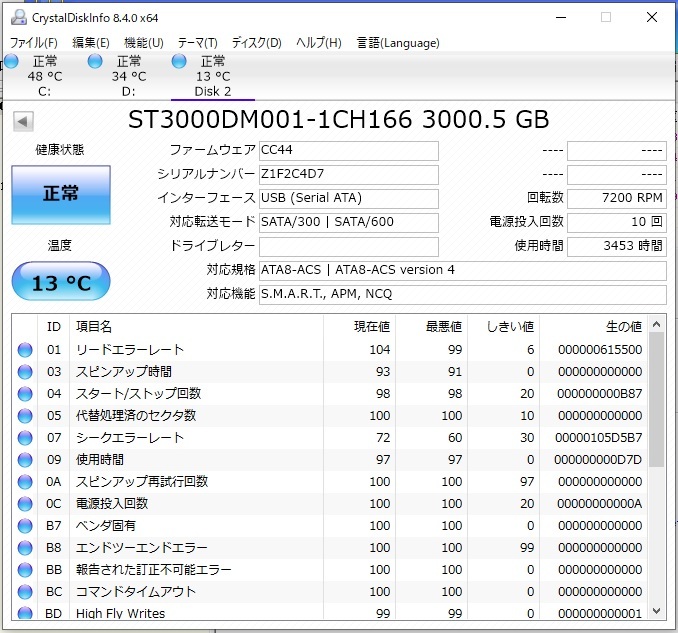Click status orb of attribute BC row
The image size is (678, 633).
(x=25, y=592)
